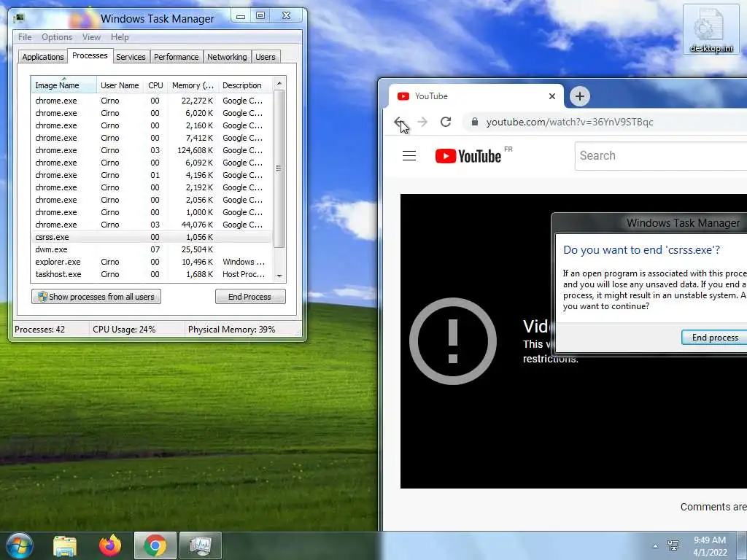Select the YouTube browser tab
This screenshot has width=747, height=560.
coord(476,96)
